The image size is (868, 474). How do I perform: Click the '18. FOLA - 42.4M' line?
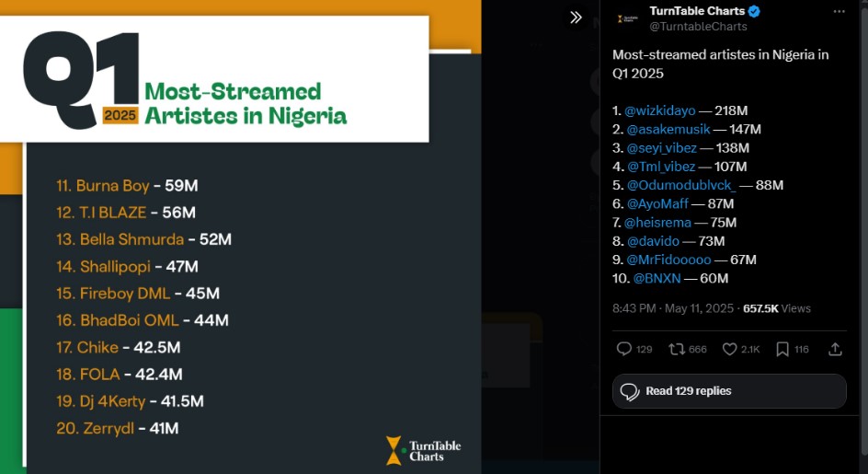(x=119, y=375)
